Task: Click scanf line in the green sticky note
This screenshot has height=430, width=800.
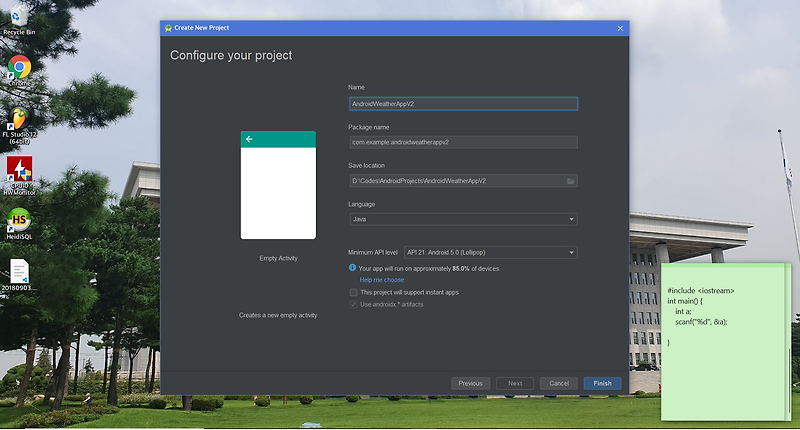Action: click(x=701, y=322)
